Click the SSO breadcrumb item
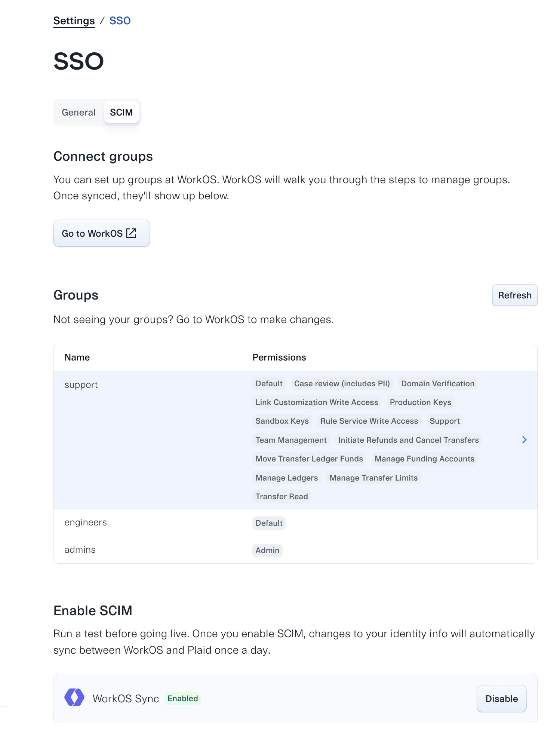 tap(120, 21)
